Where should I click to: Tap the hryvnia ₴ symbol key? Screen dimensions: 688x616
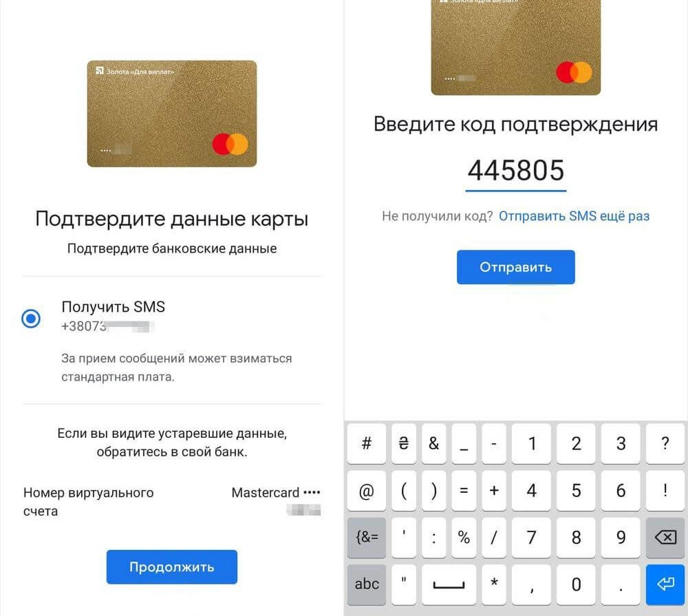404,443
